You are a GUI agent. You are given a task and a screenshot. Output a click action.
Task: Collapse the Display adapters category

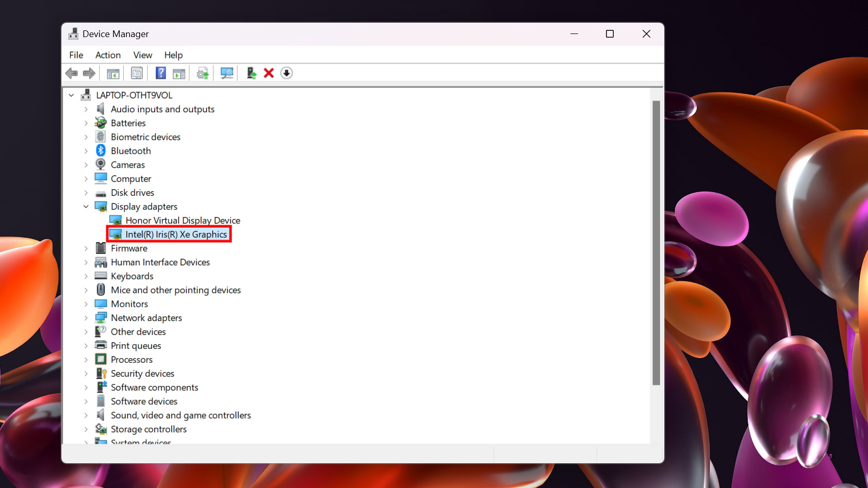click(x=86, y=207)
